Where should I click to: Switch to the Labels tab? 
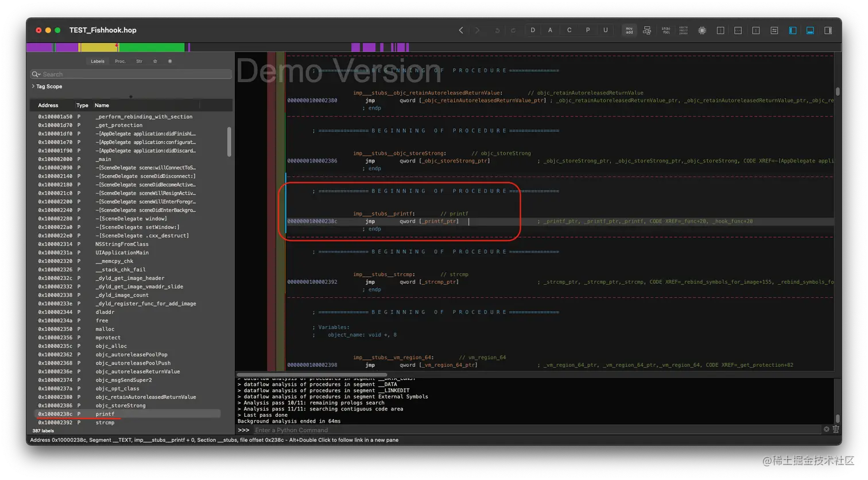point(98,61)
